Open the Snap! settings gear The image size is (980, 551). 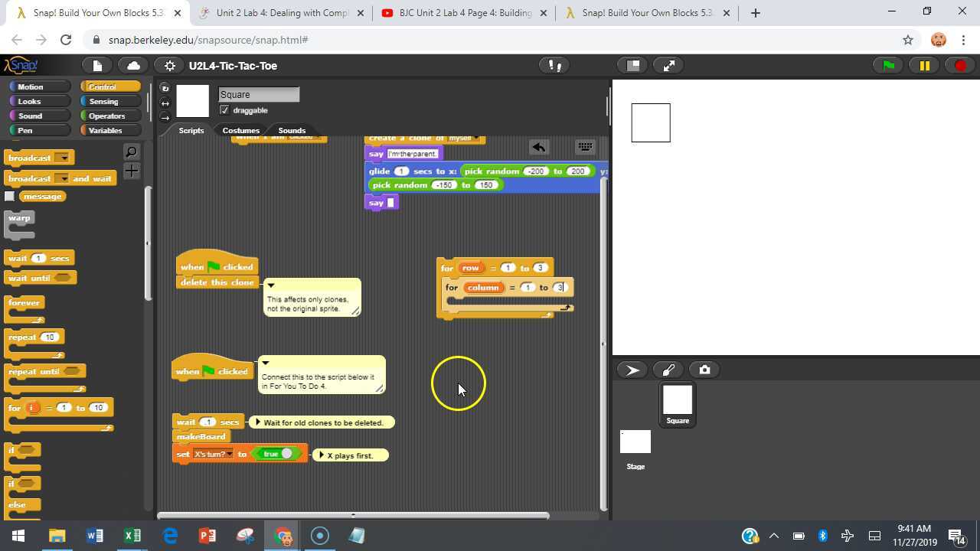pyautogui.click(x=169, y=65)
